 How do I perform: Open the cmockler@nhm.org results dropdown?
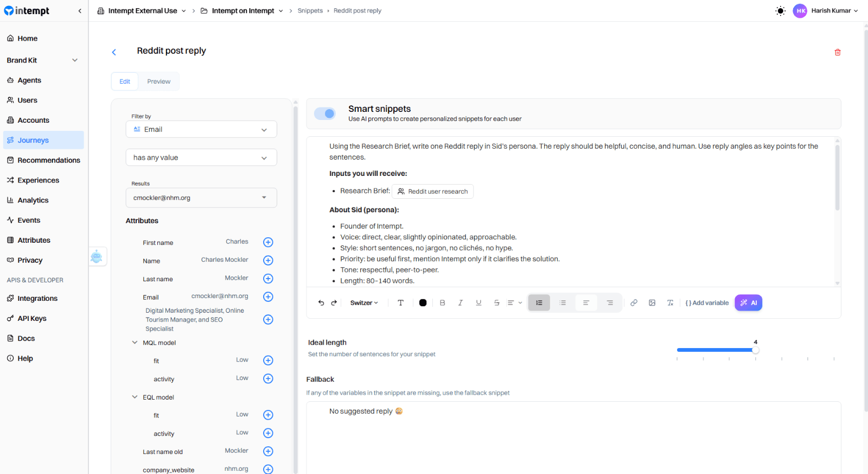coord(201,198)
